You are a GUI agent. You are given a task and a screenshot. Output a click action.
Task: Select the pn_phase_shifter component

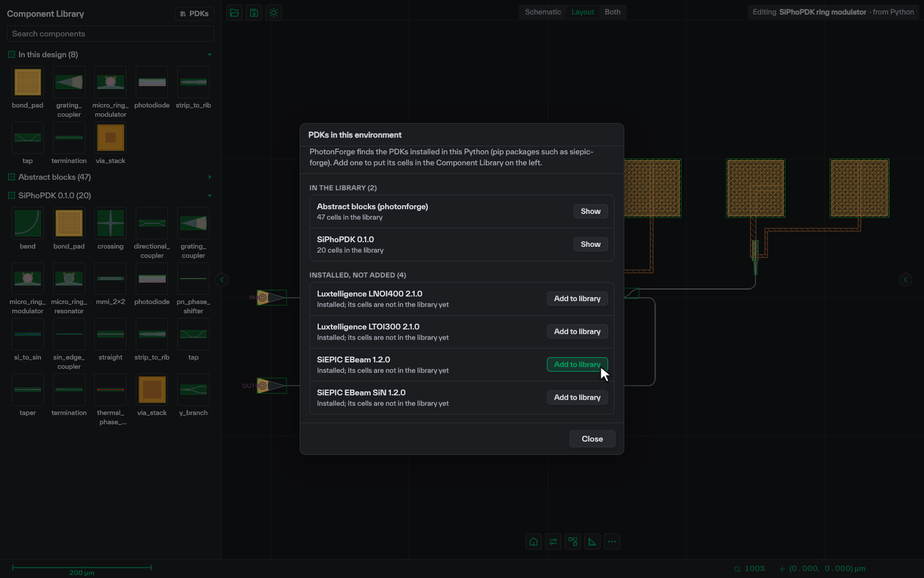pyautogui.click(x=193, y=279)
